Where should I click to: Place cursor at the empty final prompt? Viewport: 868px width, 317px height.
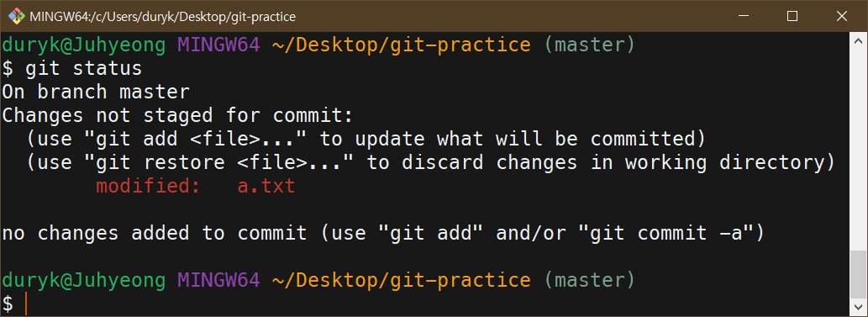[26, 304]
